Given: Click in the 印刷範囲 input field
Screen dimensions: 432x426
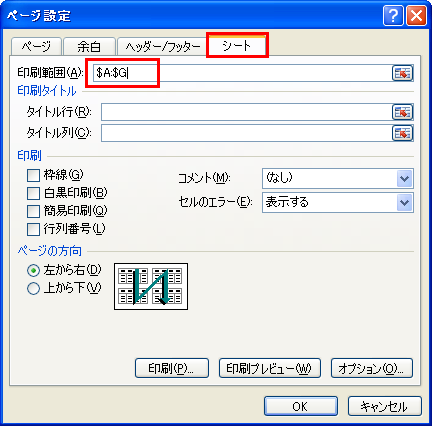Looking at the screenshot, I should click(242, 73).
